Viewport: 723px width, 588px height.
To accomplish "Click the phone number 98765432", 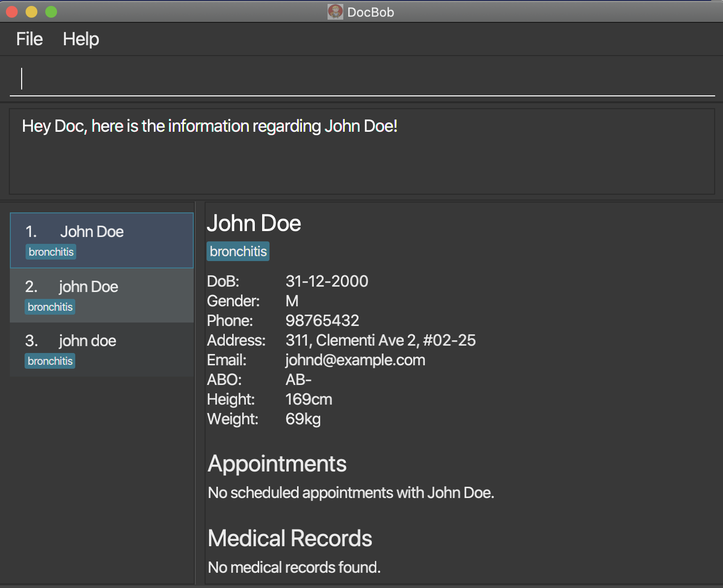I will point(323,321).
